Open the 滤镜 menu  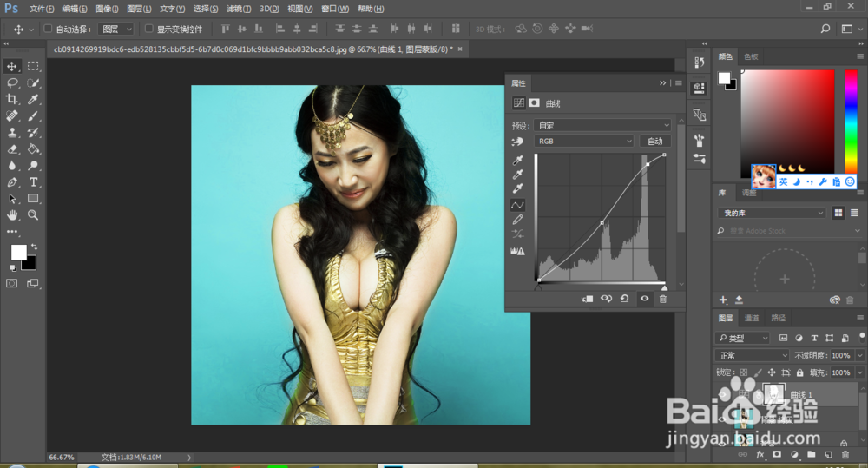pos(239,9)
